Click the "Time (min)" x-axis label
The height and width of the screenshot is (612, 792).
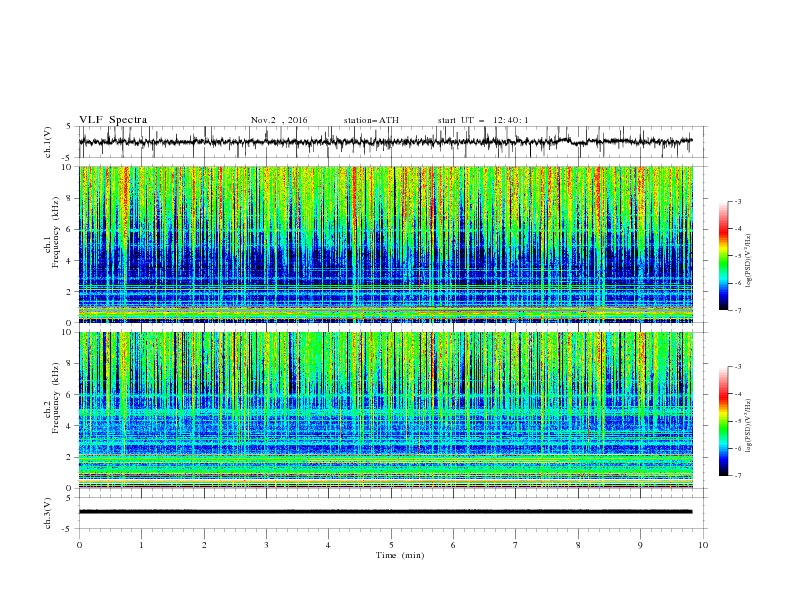[x=400, y=555]
